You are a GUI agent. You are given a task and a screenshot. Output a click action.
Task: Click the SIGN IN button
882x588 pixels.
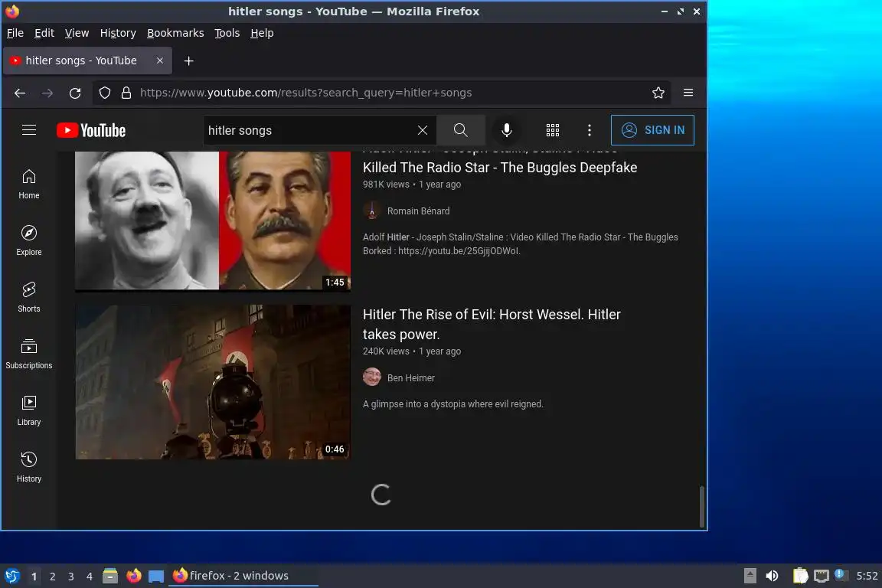(x=652, y=130)
